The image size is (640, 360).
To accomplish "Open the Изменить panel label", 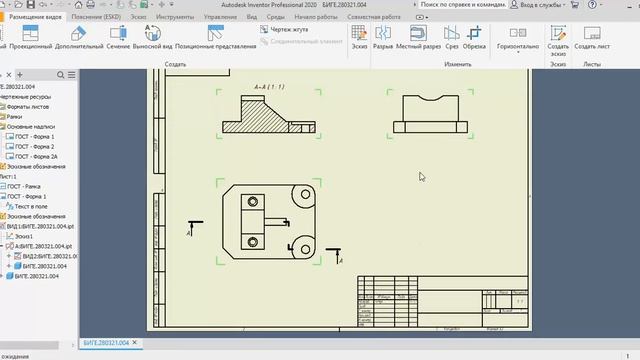I will 458,64.
